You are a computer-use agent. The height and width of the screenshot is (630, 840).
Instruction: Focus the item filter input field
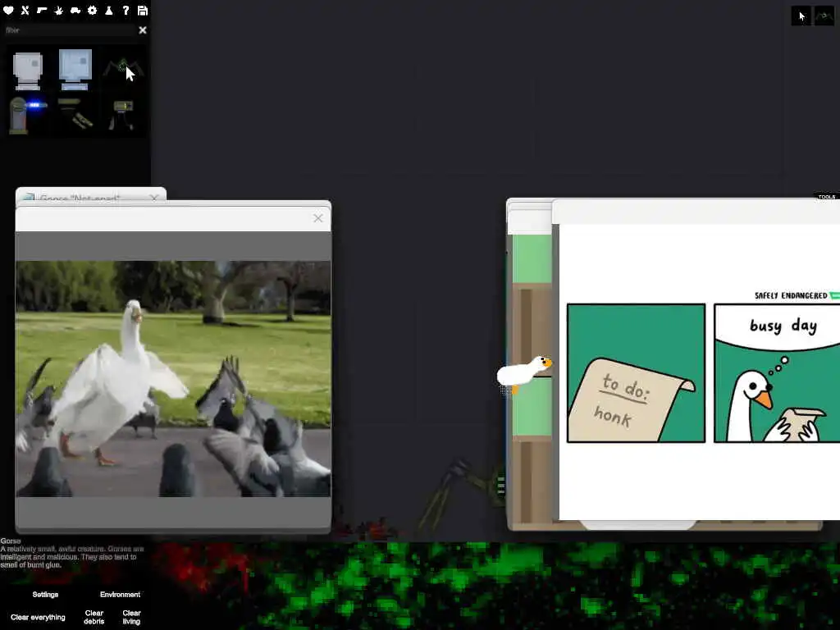tap(70, 30)
